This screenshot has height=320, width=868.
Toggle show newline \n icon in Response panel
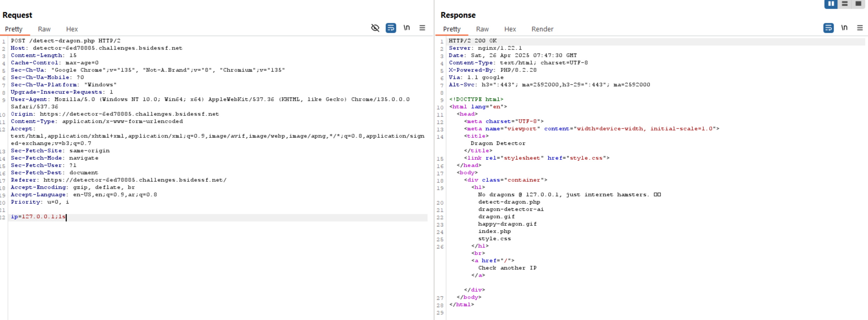[x=844, y=28]
